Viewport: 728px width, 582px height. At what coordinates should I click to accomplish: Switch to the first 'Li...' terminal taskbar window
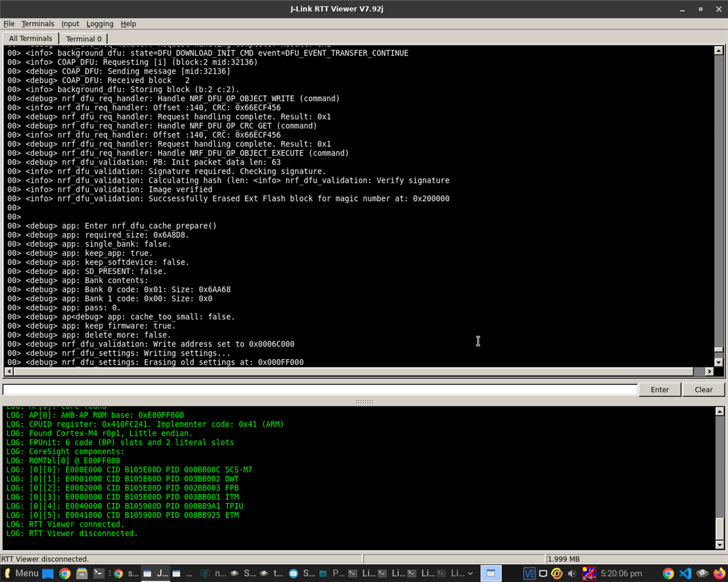point(362,574)
